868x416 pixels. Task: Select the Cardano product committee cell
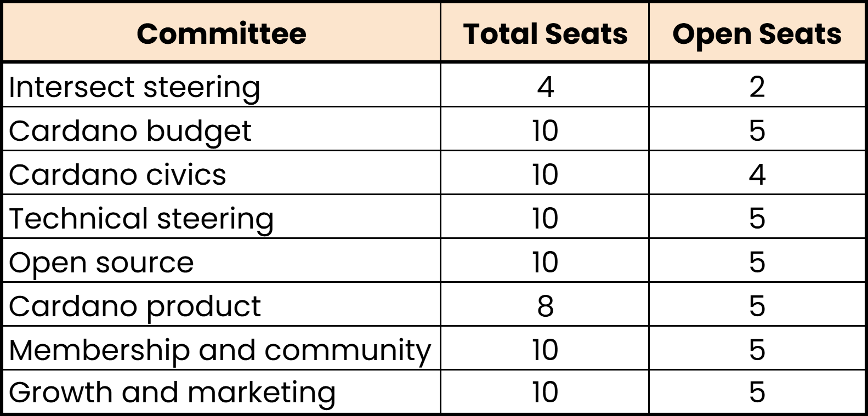click(x=135, y=306)
